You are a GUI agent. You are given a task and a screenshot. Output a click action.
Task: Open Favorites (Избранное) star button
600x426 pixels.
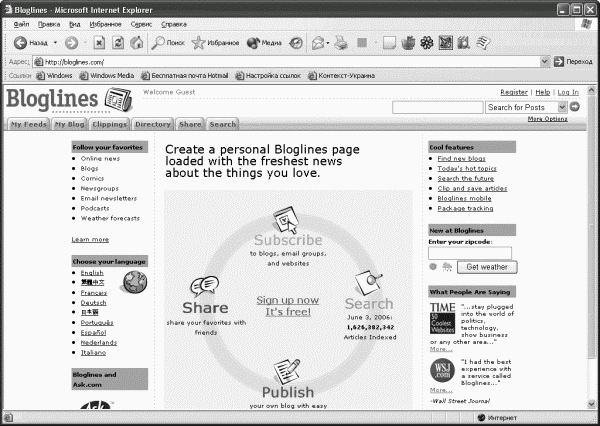(215, 43)
